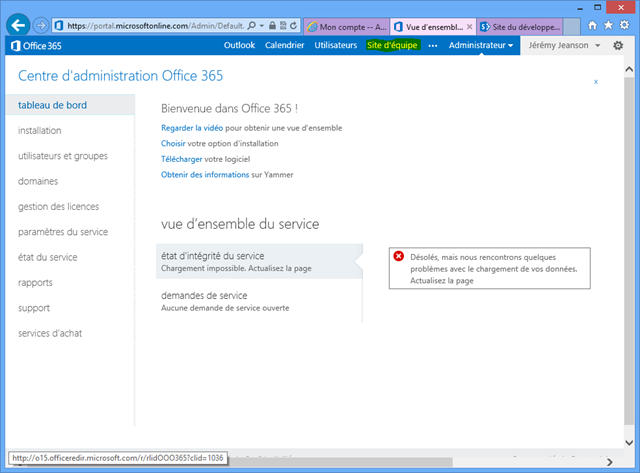
Task: Open a new blank browser tab
Action: coord(571,27)
